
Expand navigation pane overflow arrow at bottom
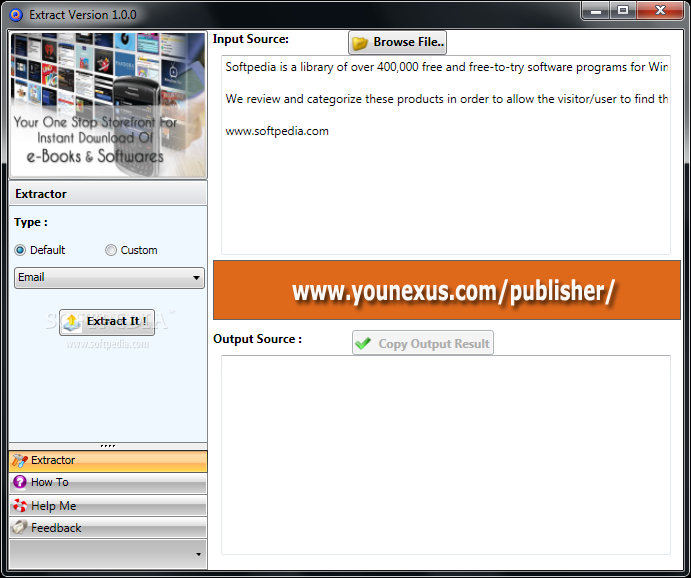pos(198,554)
